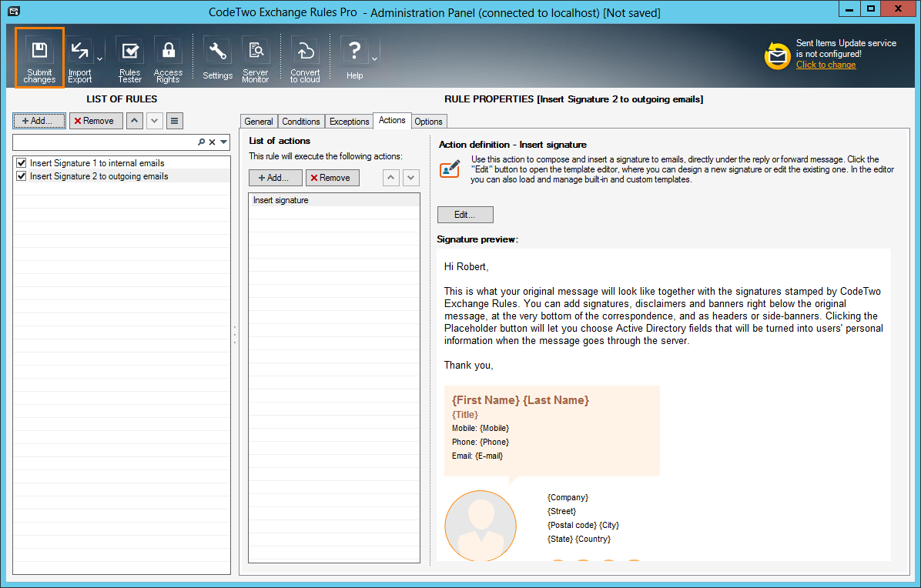This screenshot has width=921, height=588.
Task: Click the Edit... button to open template editor
Action: tap(465, 215)
